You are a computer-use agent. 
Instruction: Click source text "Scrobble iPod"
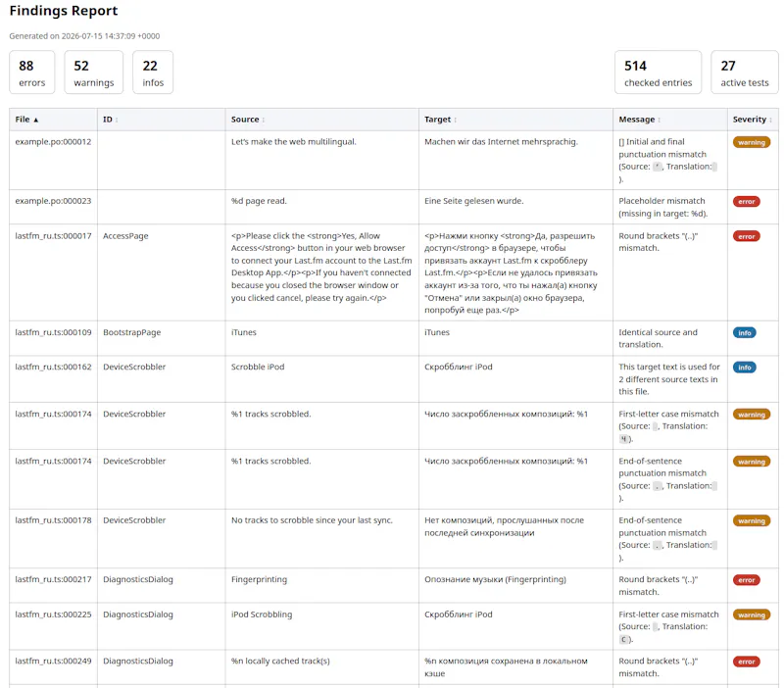coord(258,367)
